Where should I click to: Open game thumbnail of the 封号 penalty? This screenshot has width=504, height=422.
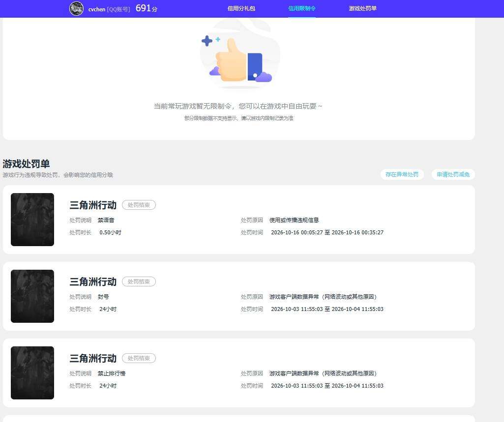[32, 296]
